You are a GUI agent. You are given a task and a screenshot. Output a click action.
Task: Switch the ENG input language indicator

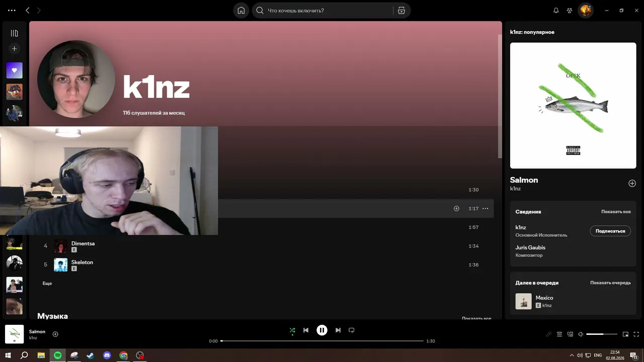(598, 355)
